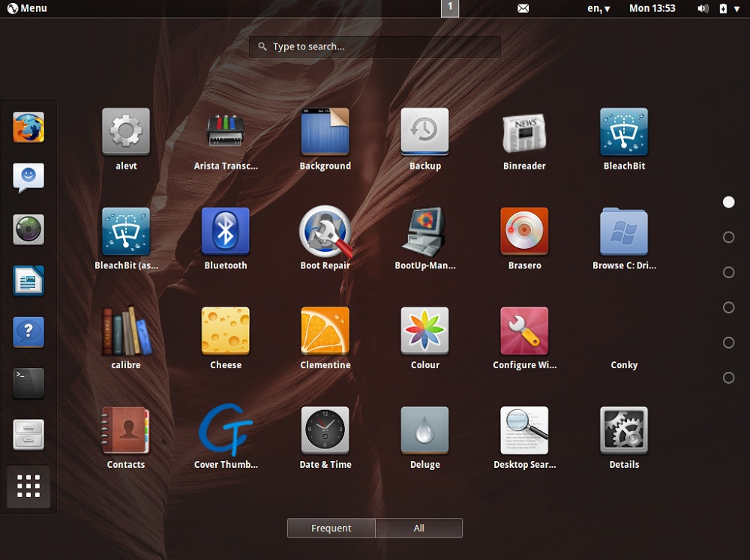Go to third page indicator dot
The width and height of the screenshot is (750, 560).
click(x=728, y=272)
